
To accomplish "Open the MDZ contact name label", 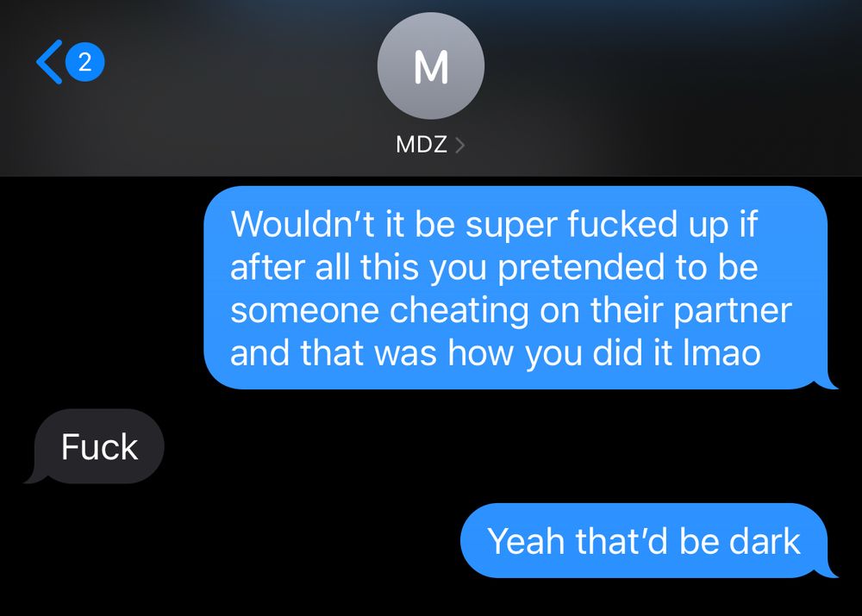I will pyautogui.click(x=422, y=145).
